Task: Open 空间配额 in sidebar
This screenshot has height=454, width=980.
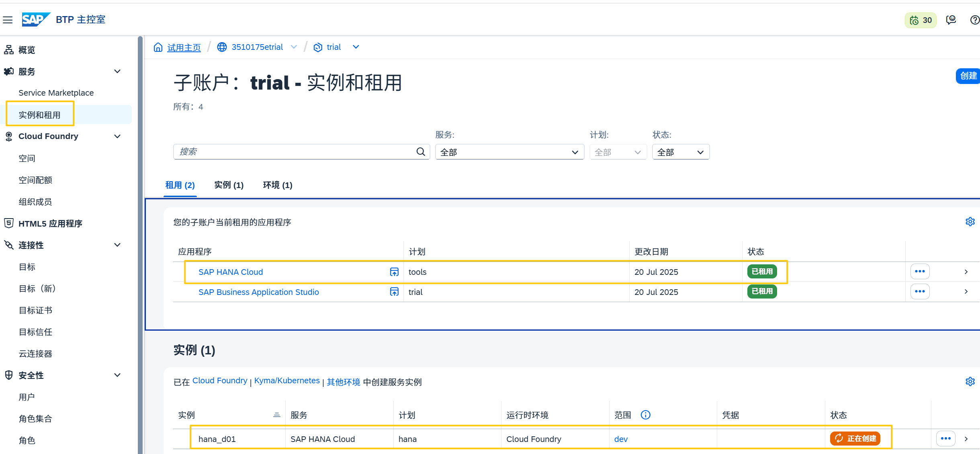Action: click(35, 180)
